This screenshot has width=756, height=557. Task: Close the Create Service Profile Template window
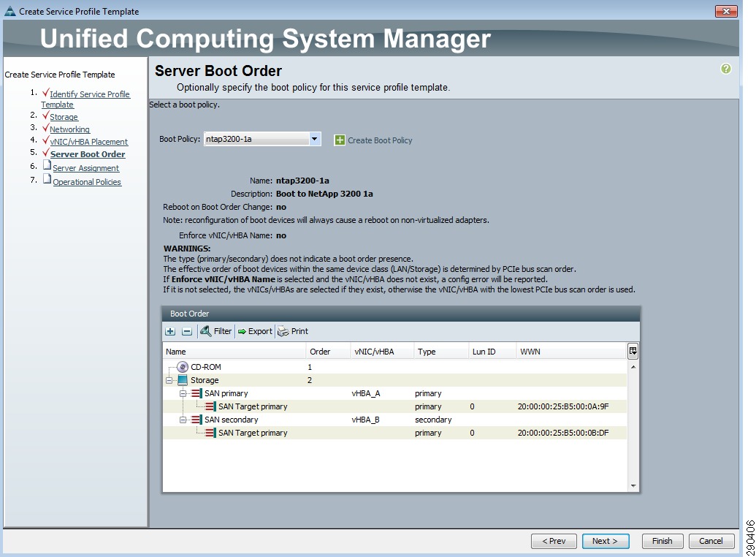(x=726, y=11)
